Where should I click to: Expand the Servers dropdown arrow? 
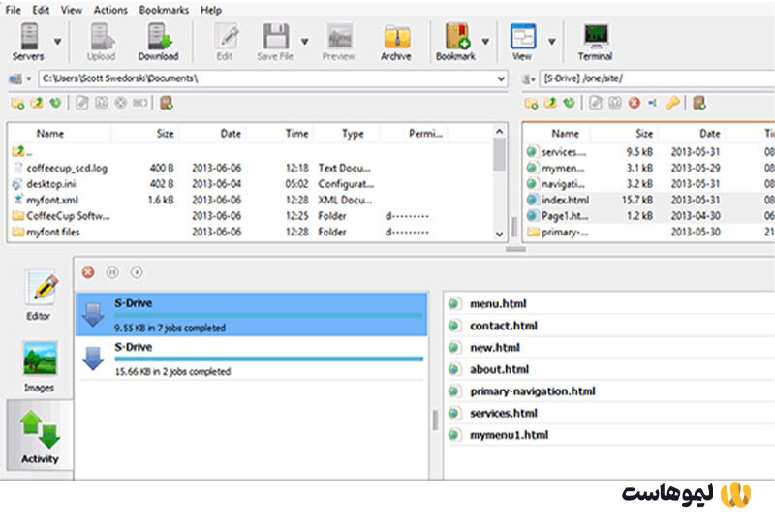58,42
